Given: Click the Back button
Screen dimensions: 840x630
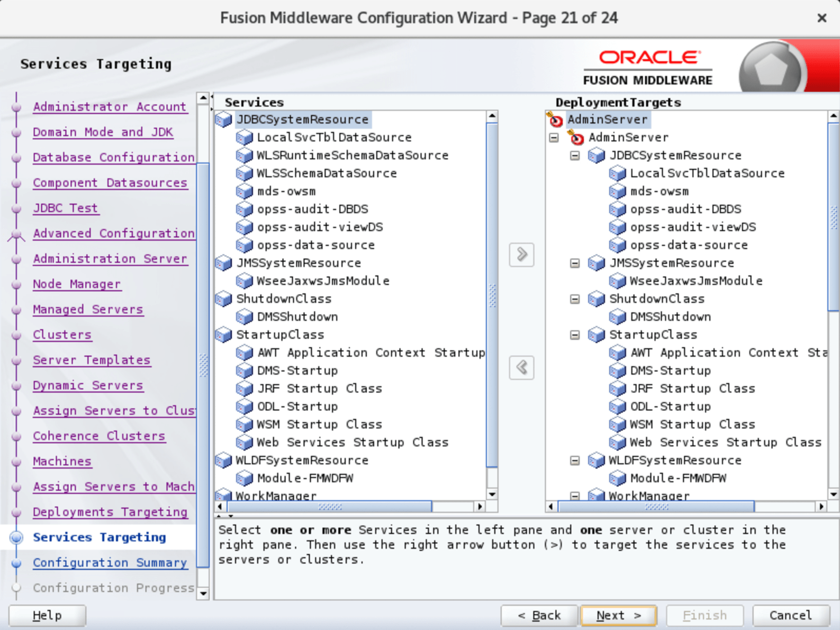Looking at the screenshot, I should pyautogui.click(x=539, y=616).
